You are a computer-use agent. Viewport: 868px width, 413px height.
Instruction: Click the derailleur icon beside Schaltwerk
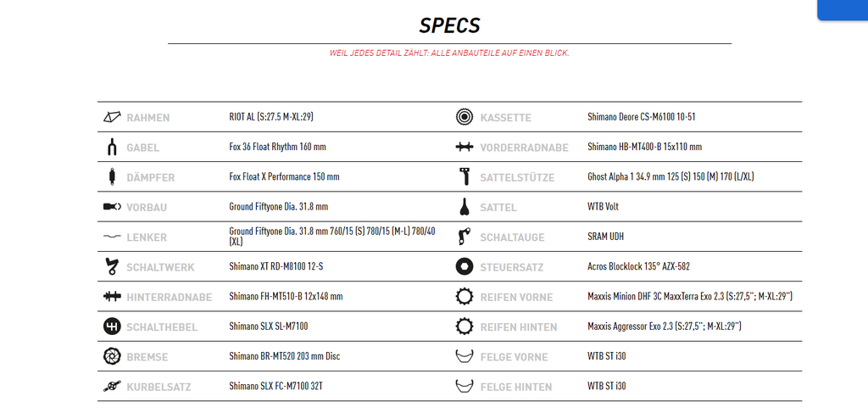click(112, 266)
